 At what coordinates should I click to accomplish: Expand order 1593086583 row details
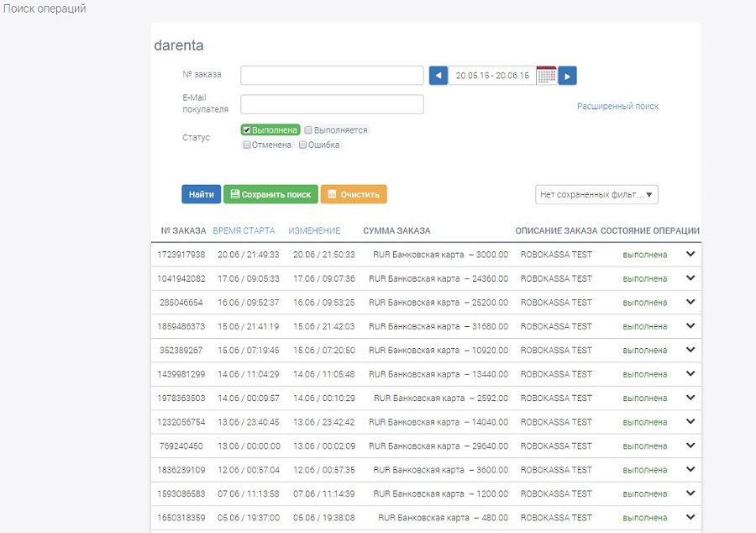[x=690, y=493]
